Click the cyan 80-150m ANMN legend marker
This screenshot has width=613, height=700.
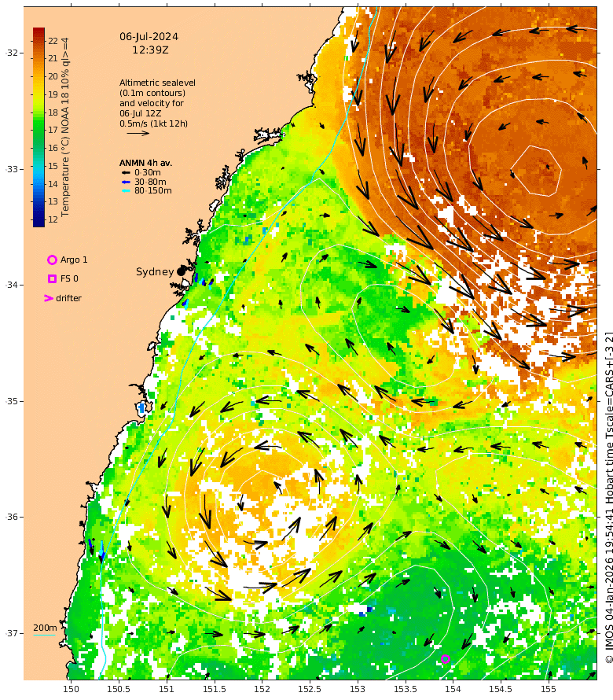[127, 190]
